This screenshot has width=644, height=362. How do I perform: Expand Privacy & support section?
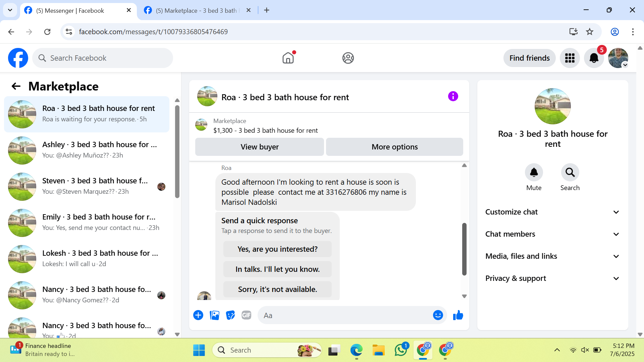552,278
